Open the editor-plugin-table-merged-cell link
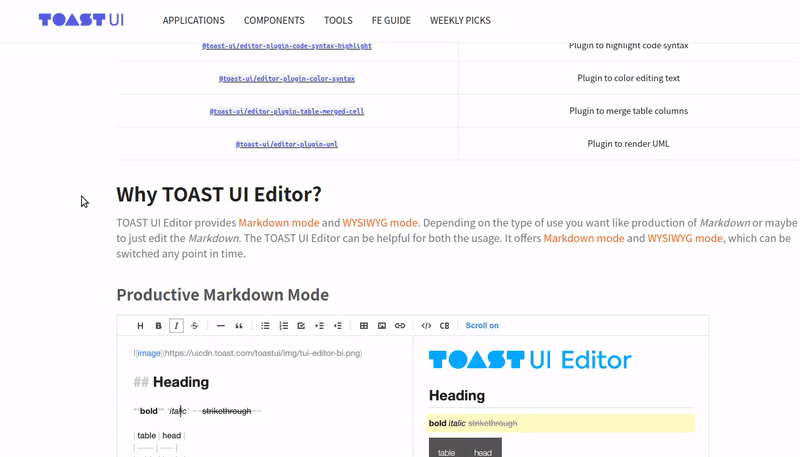 coord(287,111)
